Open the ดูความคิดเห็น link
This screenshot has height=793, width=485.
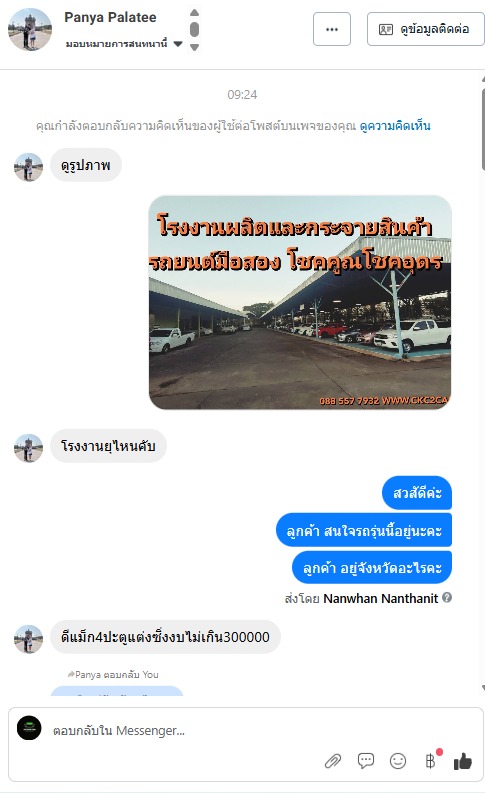(395, 125)
